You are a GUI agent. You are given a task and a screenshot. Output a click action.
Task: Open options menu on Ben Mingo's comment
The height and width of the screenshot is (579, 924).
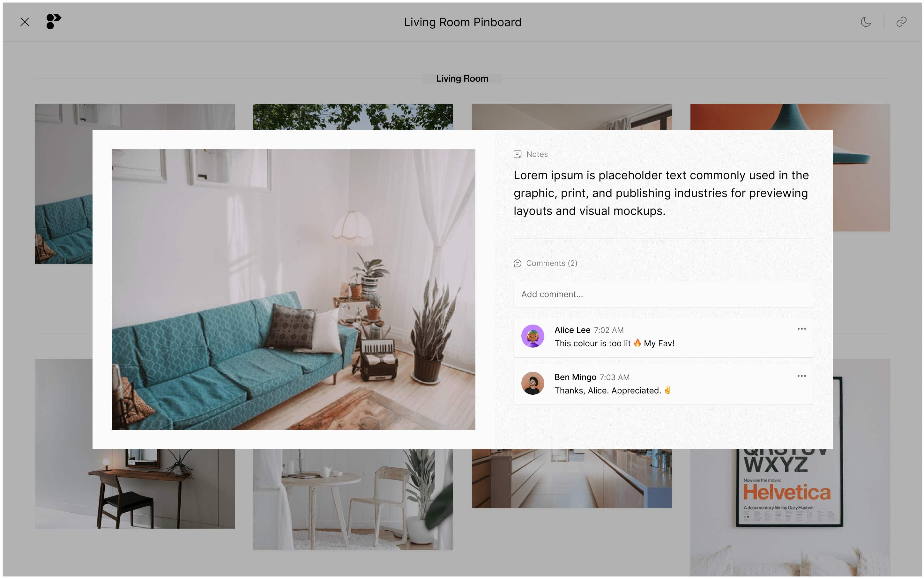click(801, 376)
